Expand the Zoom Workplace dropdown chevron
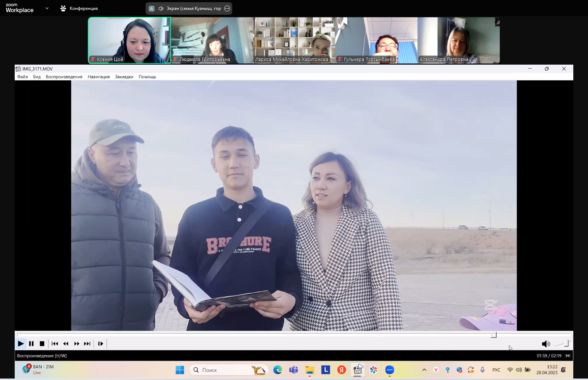Screen dimensions: 588x380 pyautogui.click(x=47, y=8)
